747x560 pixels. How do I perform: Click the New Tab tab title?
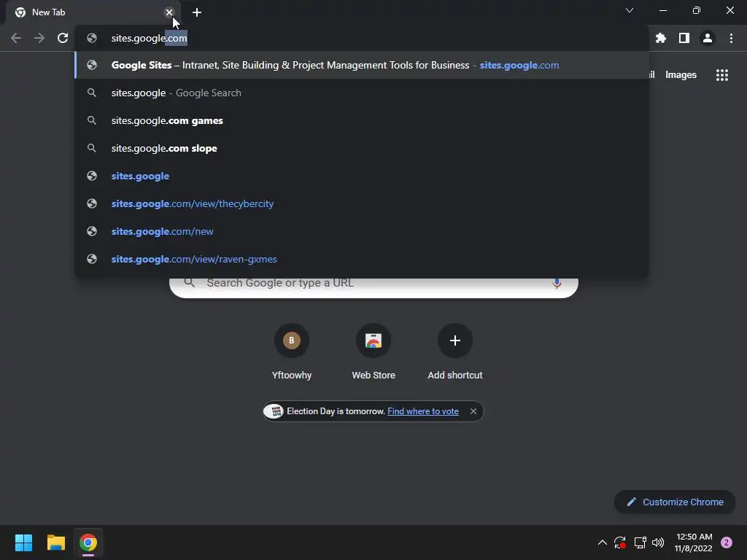pos(49,12)
